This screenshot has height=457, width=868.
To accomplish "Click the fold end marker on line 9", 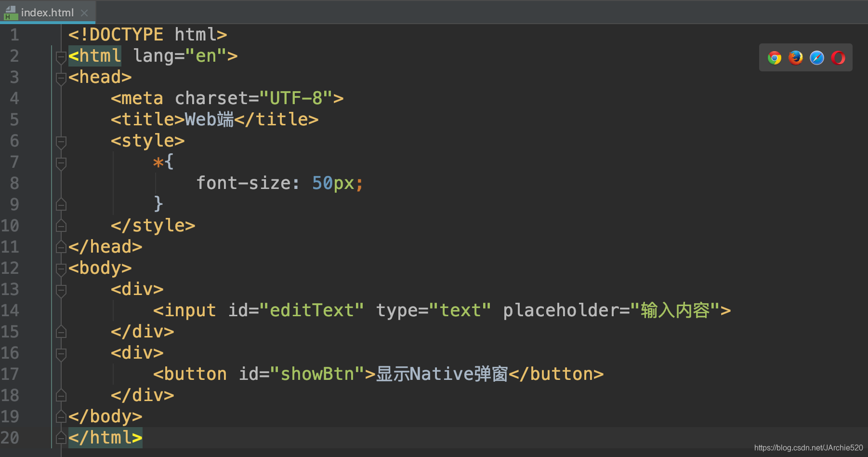I will 61,204.
